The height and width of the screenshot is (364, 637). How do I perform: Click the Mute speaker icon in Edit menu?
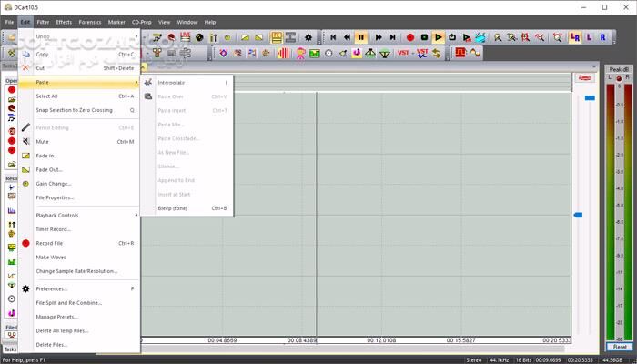pyautogui.click(x=25, y=142)
